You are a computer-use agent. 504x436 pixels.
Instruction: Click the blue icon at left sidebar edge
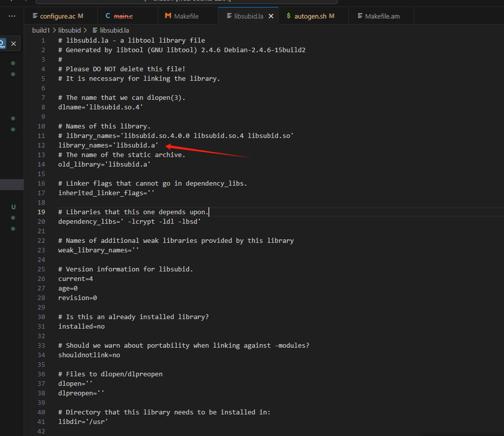(x=2, y=44)
